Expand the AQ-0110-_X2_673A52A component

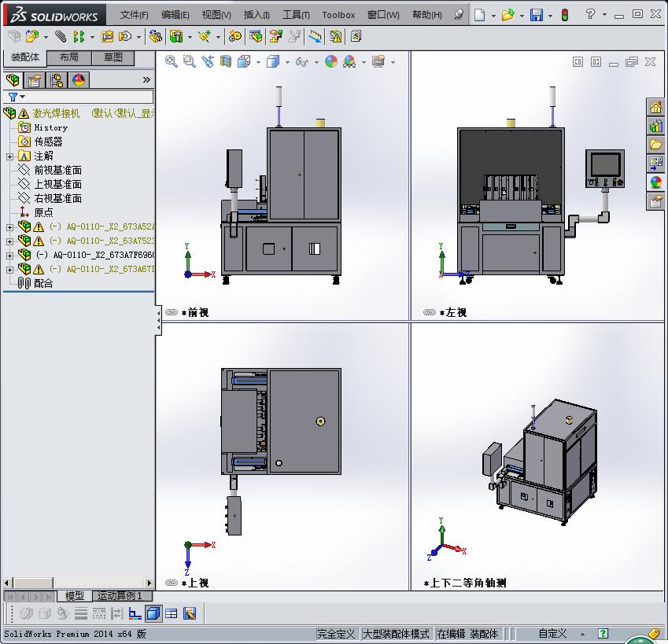pyautogui.click(x=9, y=227)
